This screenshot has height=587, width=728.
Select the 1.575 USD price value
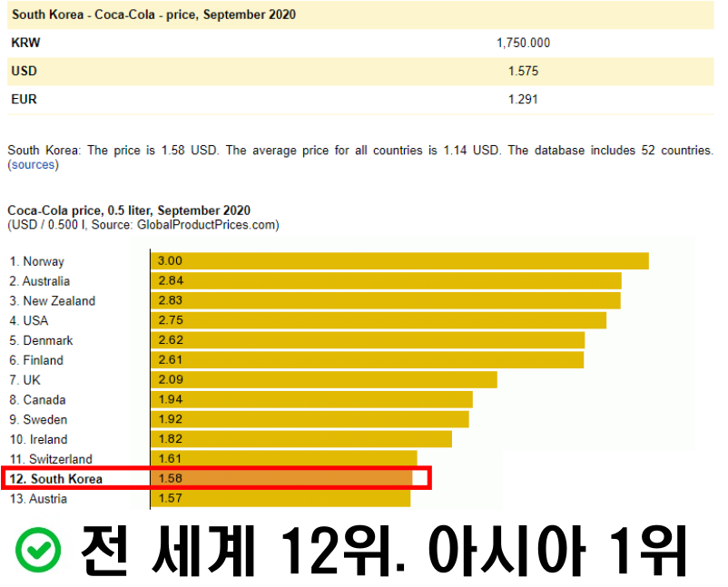(x=523, y=71)
